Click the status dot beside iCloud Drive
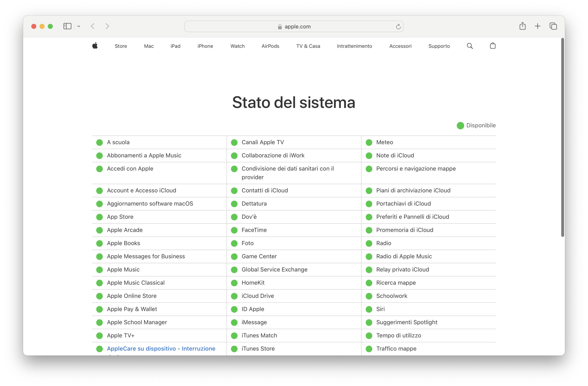The image size is (588, 386). point(234,296)
